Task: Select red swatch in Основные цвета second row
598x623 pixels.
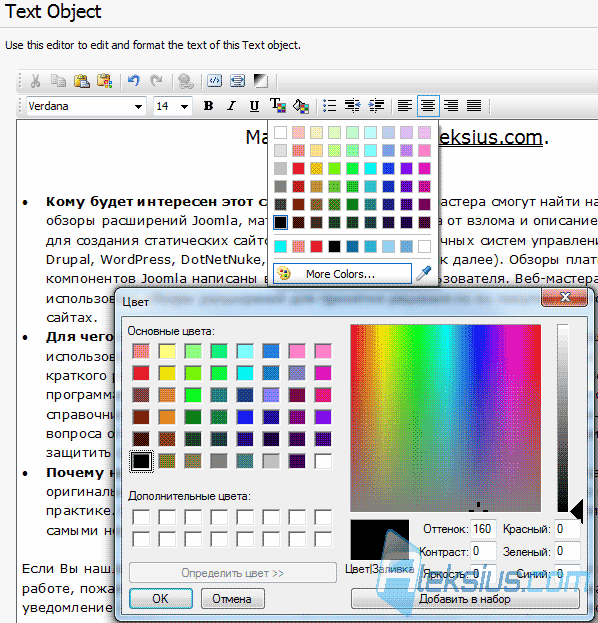Action: point(141,373)
